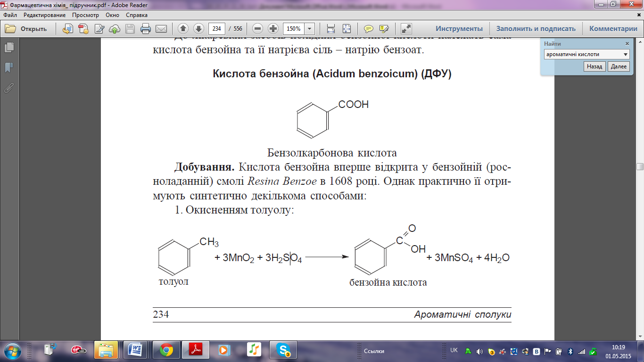Image resolution: width=644 pixels, height=362 pixels.
Task: Click the sign document icon in toolbar
Action: (x=99, y=29)
